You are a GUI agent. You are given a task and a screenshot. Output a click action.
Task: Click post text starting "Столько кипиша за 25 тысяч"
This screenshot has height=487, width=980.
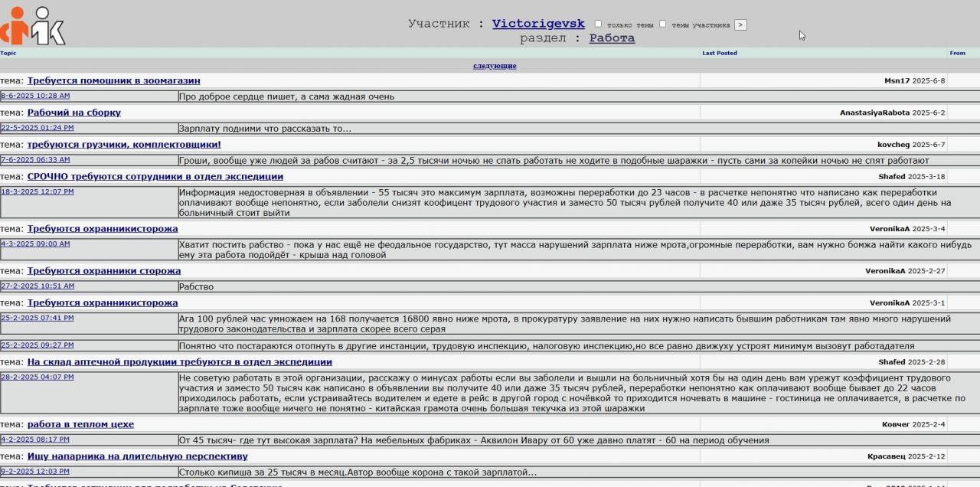tap(358, 472)
